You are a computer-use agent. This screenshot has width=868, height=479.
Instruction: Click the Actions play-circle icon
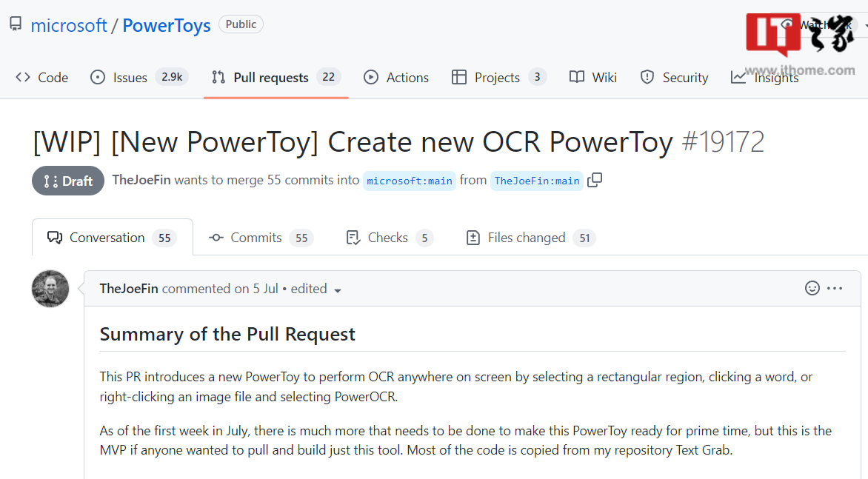pyautogui.click(x=371, y=77)
